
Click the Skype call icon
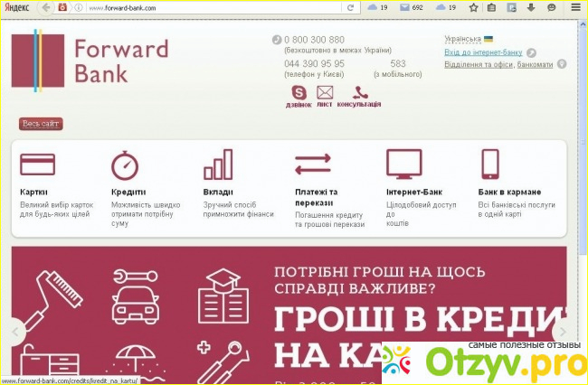click(x=299, y=91)
